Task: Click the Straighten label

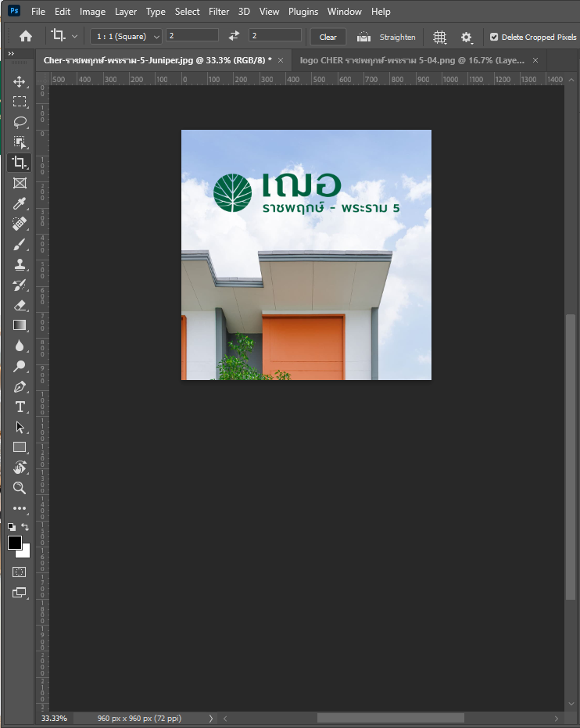Action: (x=397, y=38)
